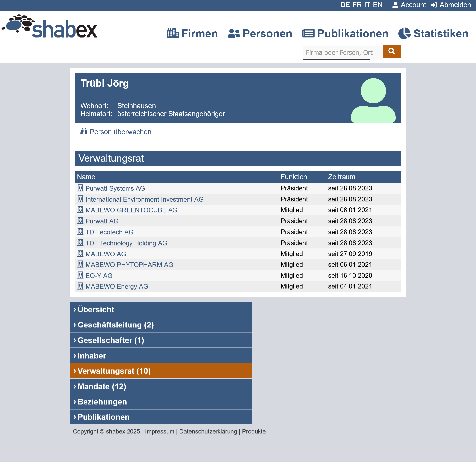The width and height of the screenshot is (476, 462).
Task: Switch language to EN
Action: 377,5
